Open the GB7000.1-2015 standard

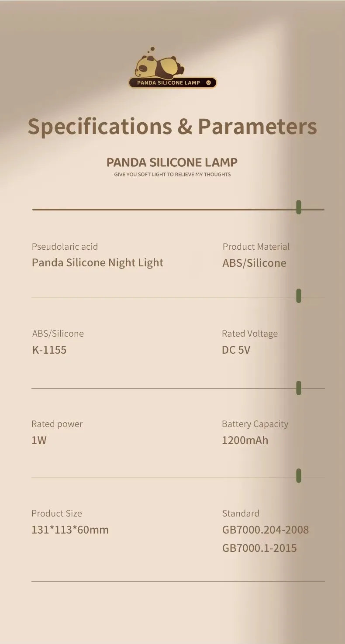(x=259, y=548)
